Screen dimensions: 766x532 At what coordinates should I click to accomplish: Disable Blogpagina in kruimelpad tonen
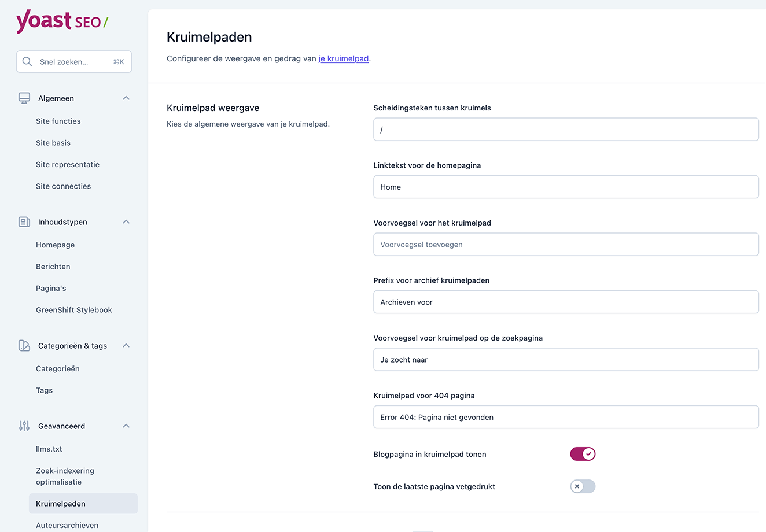pyautogui.click(x=583, y=454)
